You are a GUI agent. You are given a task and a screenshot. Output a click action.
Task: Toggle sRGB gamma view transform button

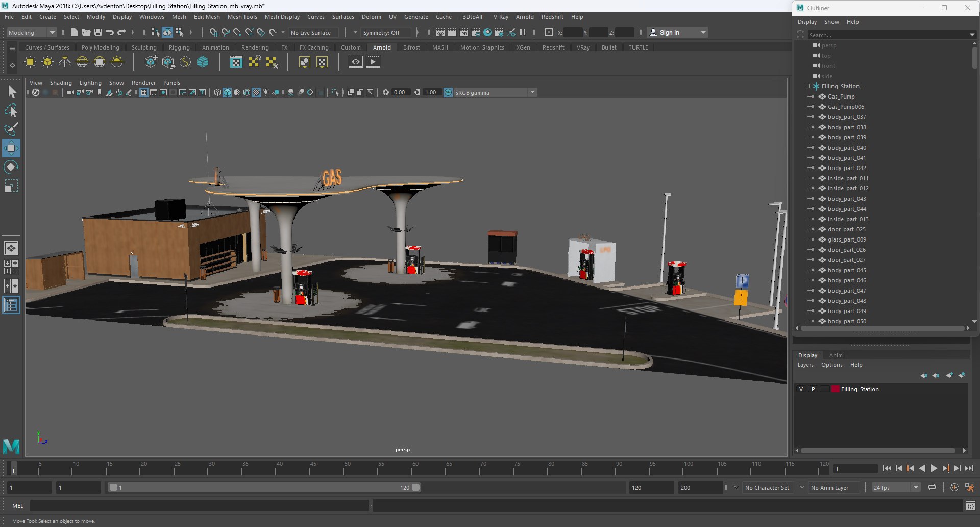448,92
